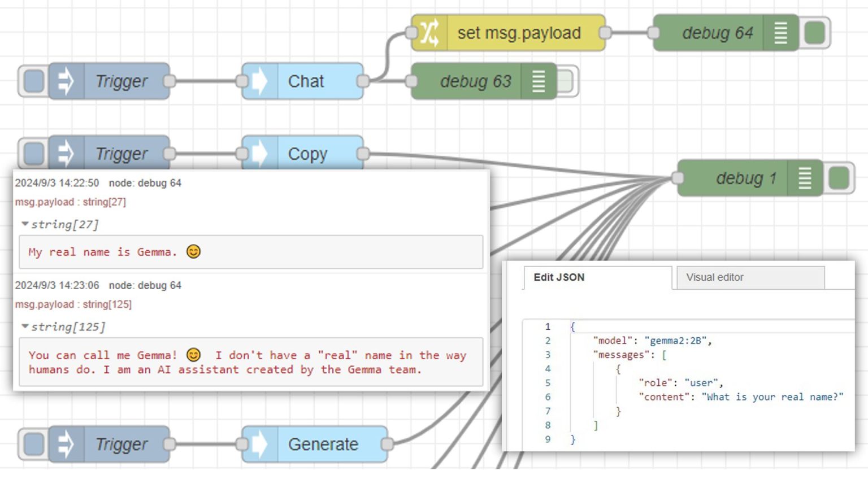Select the Edit JSON tab

click(596, 277)
